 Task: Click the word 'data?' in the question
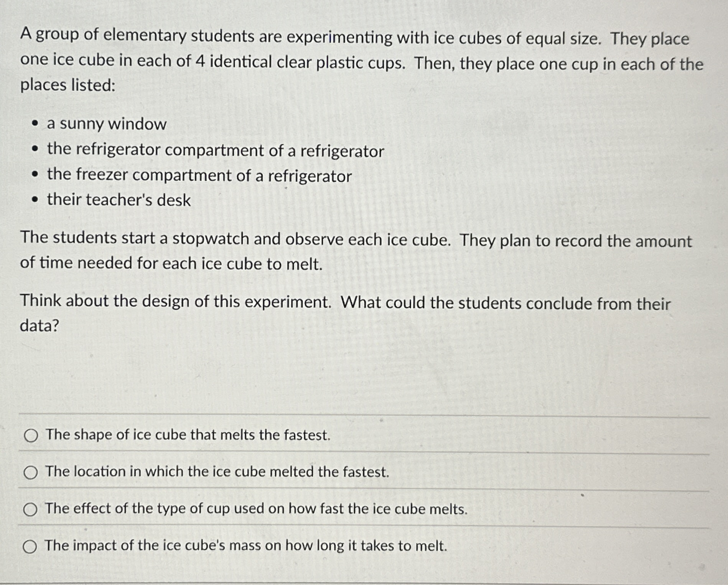click(38, 325)
